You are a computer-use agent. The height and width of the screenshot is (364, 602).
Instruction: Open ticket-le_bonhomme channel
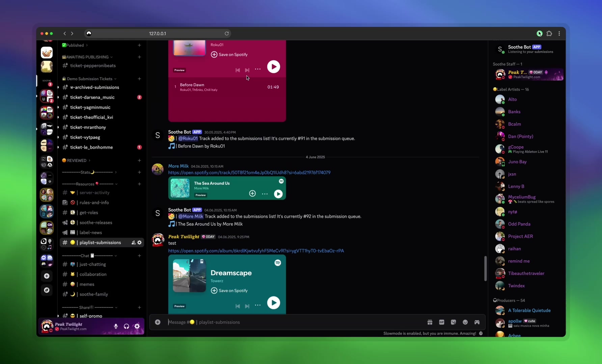tap(102, 147)
